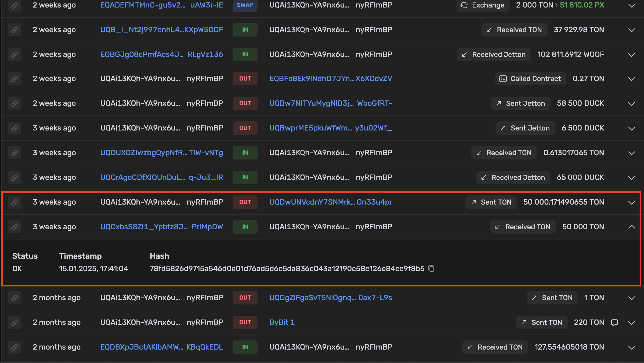Click the Received Jetton icon for 102 811.6912 WOOF

tap(464, 54)
